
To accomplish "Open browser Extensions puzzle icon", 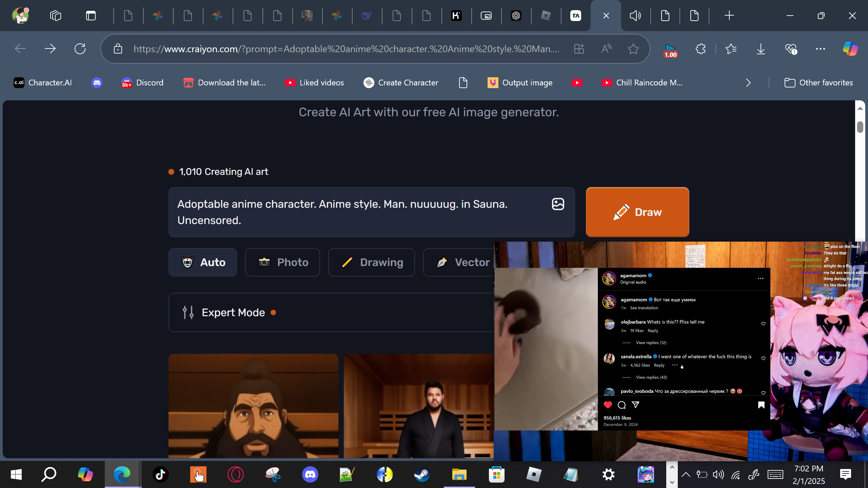I will tap(701, 49).
